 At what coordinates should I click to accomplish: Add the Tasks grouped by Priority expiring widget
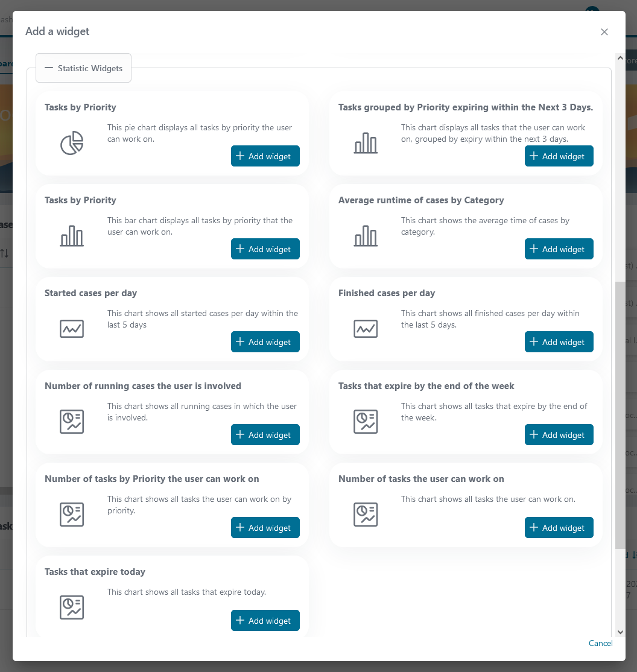(x=559, y=156)
